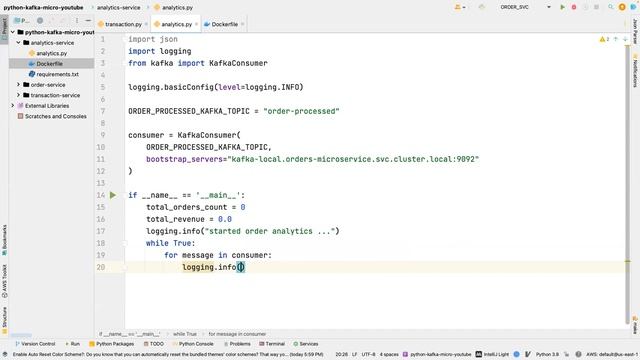The width and height of the screenshot is (640, 360).
Task: Toggle AWS Toolkit side tool window
Action: 4,281
